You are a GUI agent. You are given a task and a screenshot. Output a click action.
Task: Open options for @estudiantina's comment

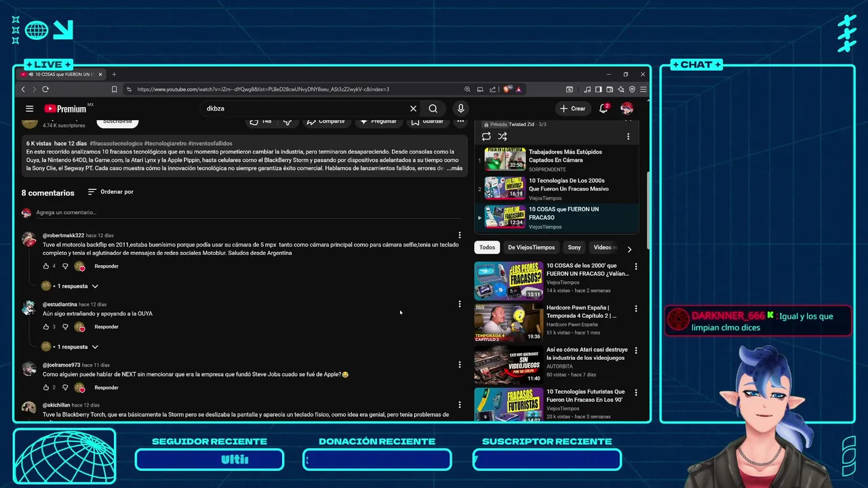click(459, 304)
